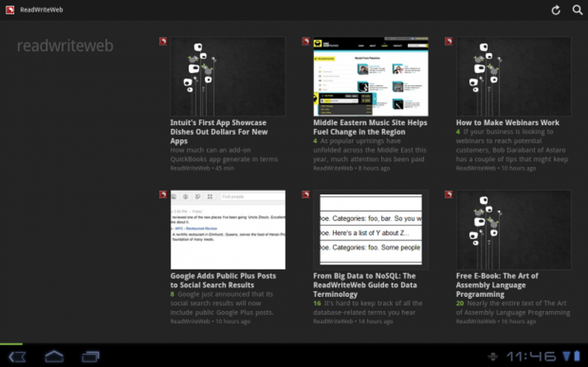Tap the "ReadWriteWeb • 14 hours ago" byline

point(353,321)
